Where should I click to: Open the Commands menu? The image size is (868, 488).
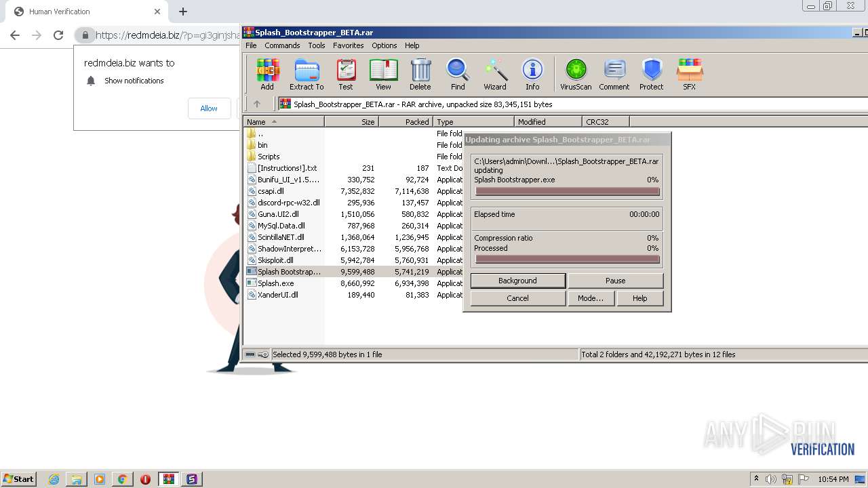[282, 45]
